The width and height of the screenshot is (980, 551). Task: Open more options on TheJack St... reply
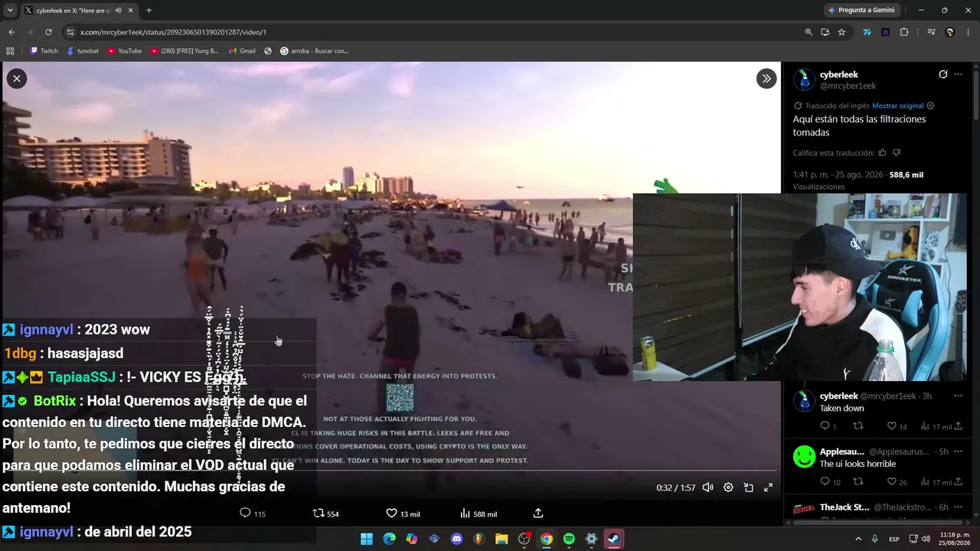tap(958, 507)
